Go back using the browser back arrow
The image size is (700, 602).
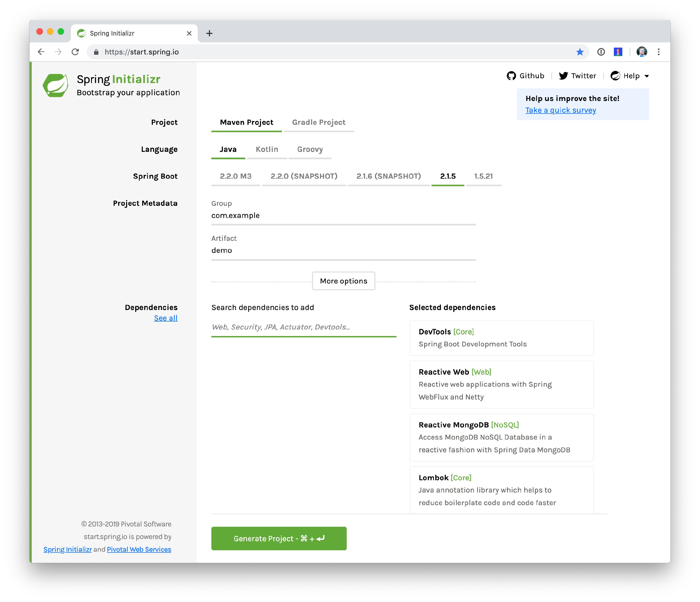pos(41,52)
